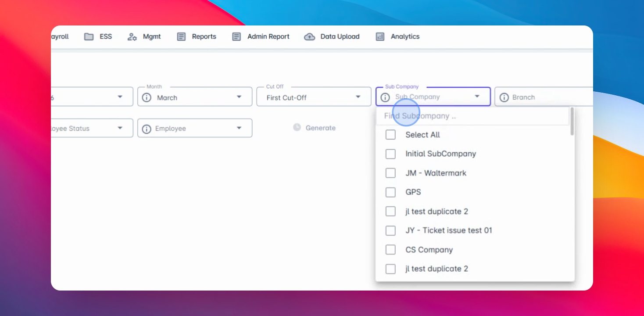Tick the CS Company checkbox
The height and width of the screenshot is (316, 644).
[x=390, y=250]
